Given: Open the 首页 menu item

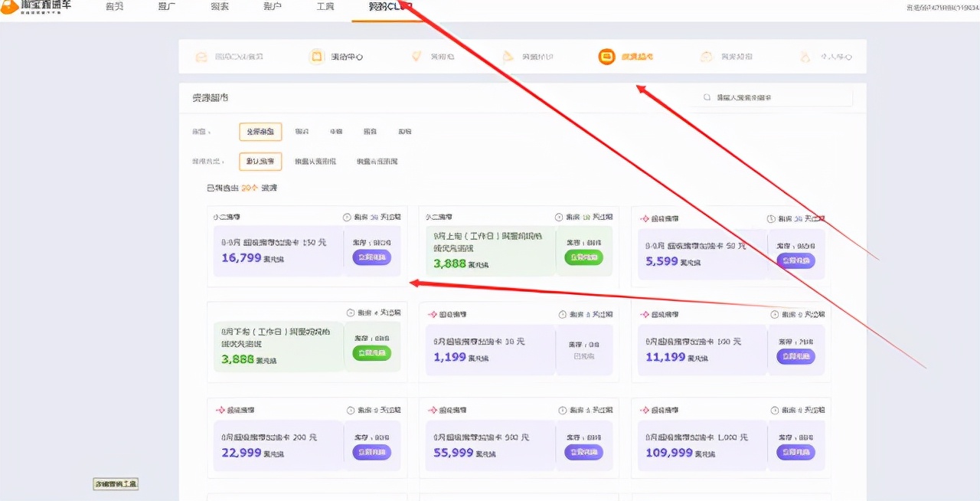Looking at the screenshot, I should [113, 8].
